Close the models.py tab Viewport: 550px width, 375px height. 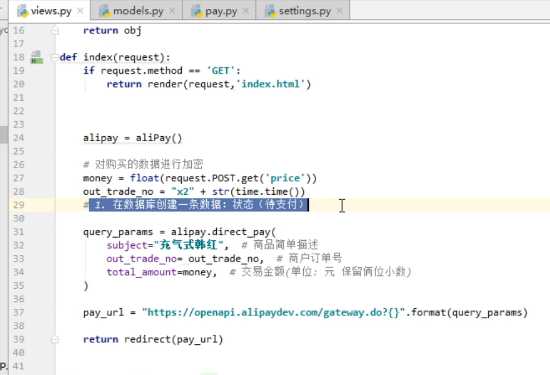coord(172,11)
